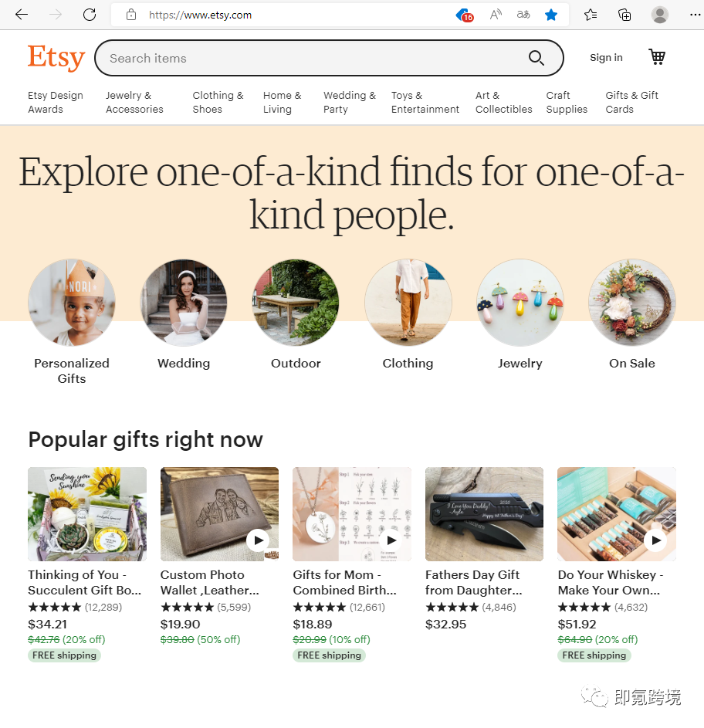Screen dimensions: 704x728
Task: Open the browser collections icon
Action: tap(624, 15)
